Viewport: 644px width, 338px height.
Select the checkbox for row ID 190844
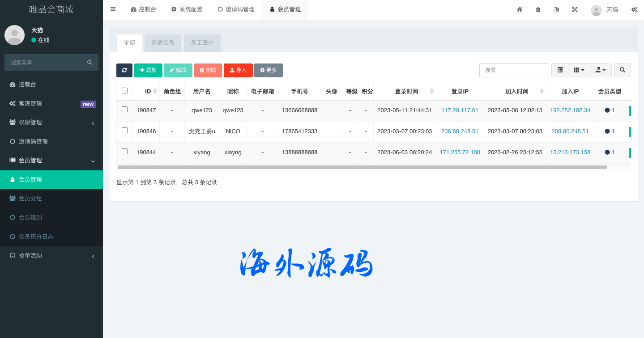tap(124, 152)
